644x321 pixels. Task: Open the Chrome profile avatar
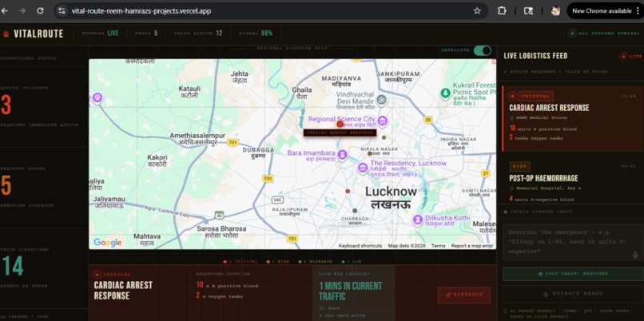(555, 11)
